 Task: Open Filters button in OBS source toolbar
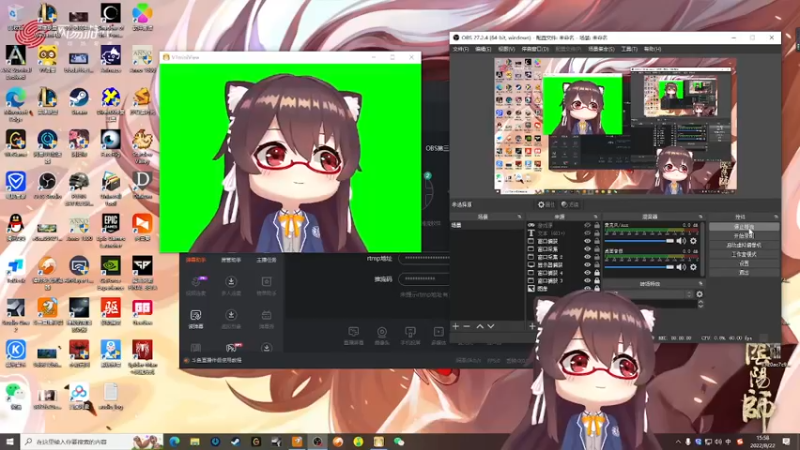click(x=570, y=205)
